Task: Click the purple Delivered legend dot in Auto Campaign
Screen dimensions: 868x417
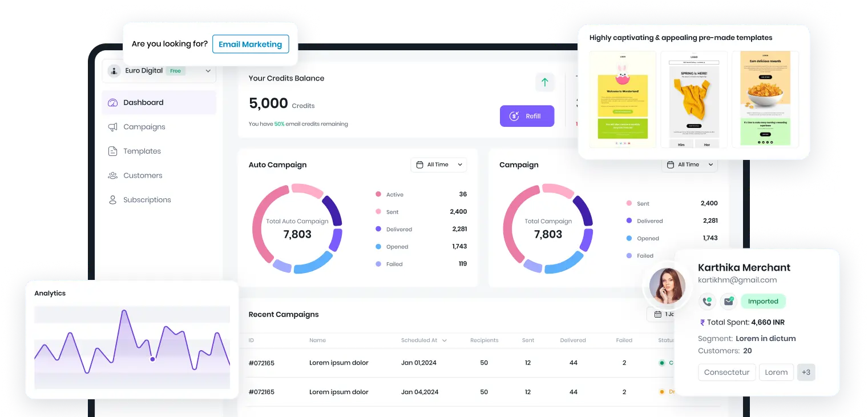Action: [378, 229]
